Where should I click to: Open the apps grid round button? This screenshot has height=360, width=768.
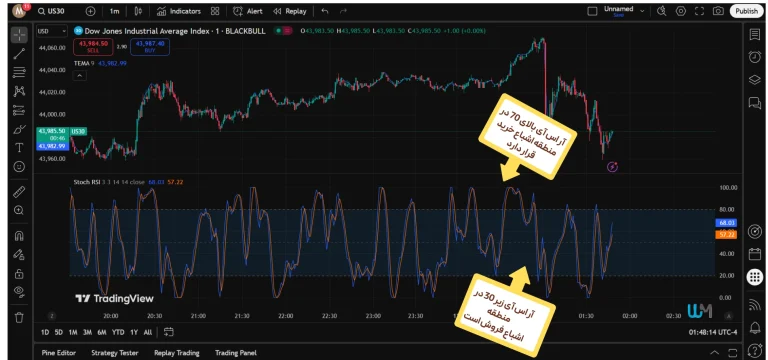click(x=754, y=277)
